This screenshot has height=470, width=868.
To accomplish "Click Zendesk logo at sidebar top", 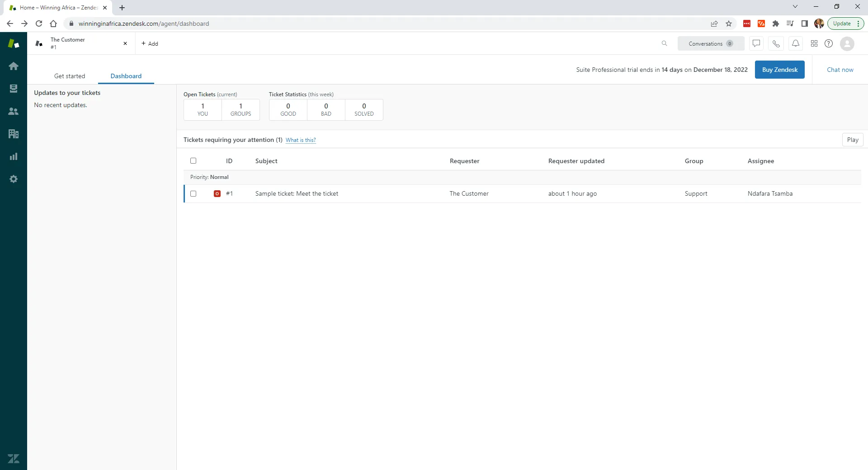I will tap(14, 43).
